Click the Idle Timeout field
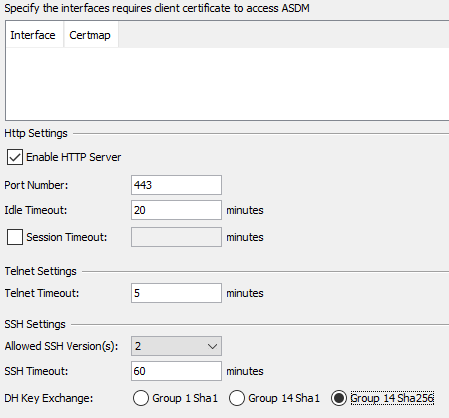 coord(176,210)
